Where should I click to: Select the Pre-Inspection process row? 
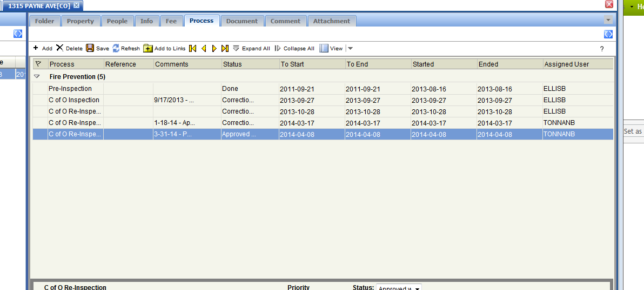click(x=70, y=89)
